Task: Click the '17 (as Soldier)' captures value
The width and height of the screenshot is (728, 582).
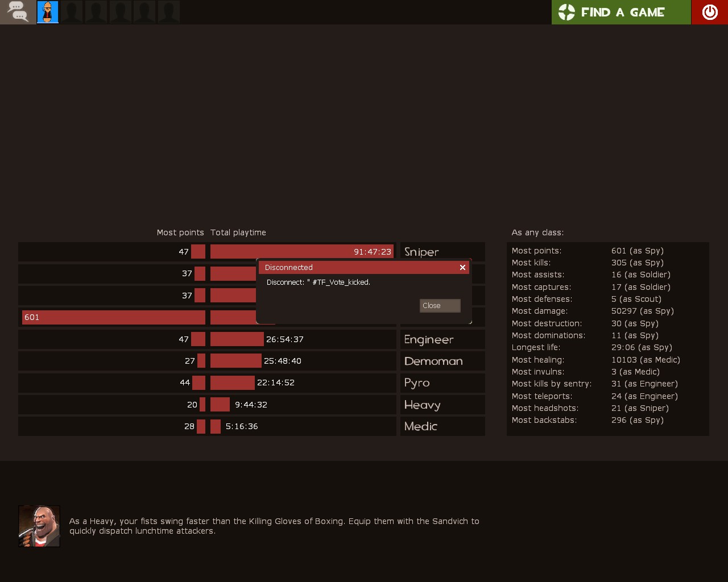Action: pyautogui.click(x=641, y=287)
